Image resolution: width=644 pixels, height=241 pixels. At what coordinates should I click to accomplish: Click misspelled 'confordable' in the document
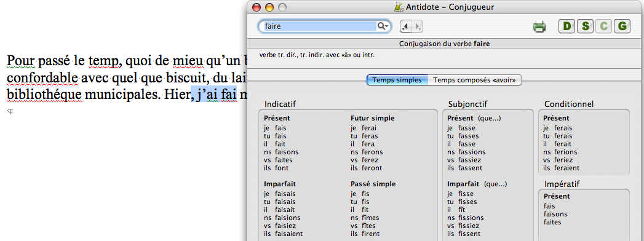pyautogui.click(x=42, y=77)
